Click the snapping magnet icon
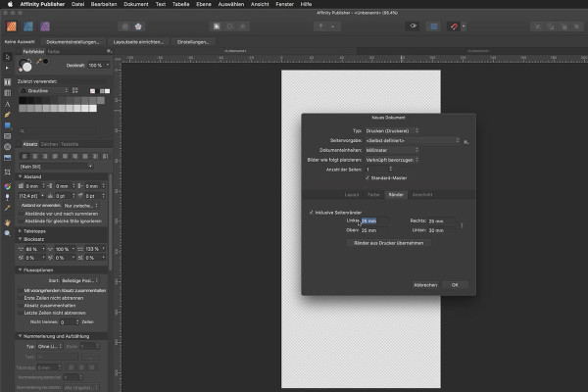588x392 pixels. (x=454, y=26)
